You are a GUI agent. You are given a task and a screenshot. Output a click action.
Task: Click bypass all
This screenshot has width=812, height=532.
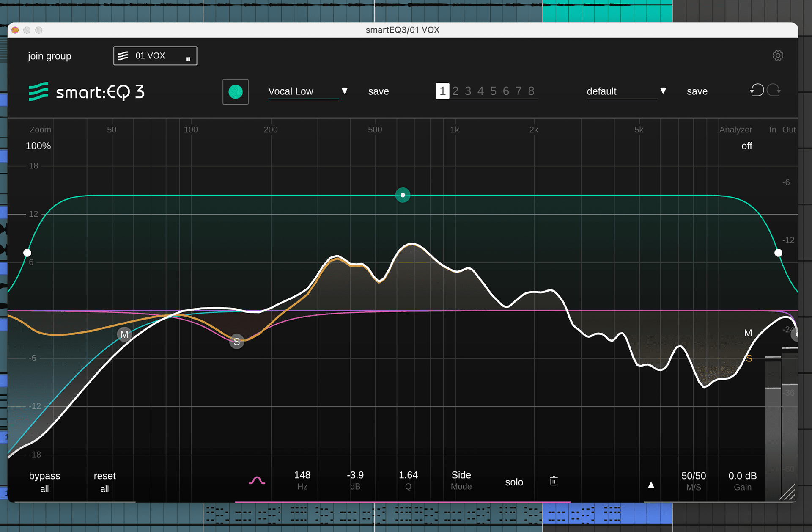pos(44,482)
